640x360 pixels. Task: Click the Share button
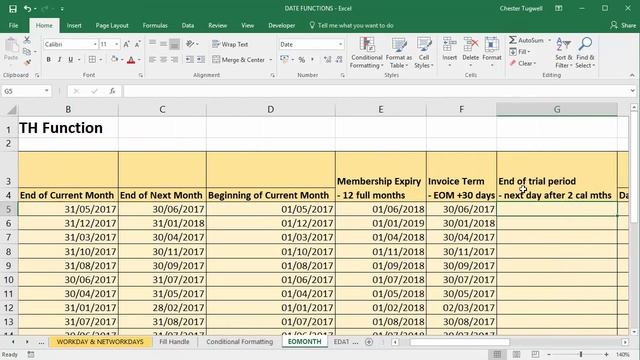click(x=623, y=25)
